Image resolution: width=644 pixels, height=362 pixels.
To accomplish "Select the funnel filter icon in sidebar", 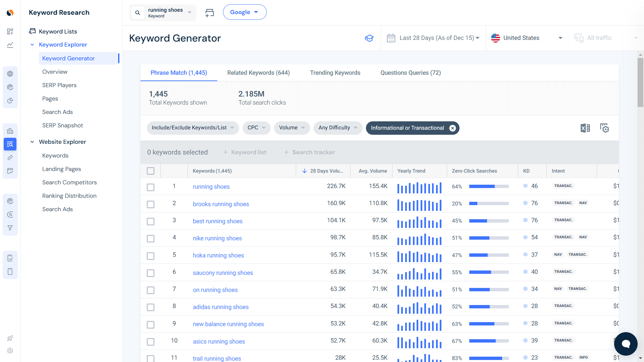I will point(10,228).
